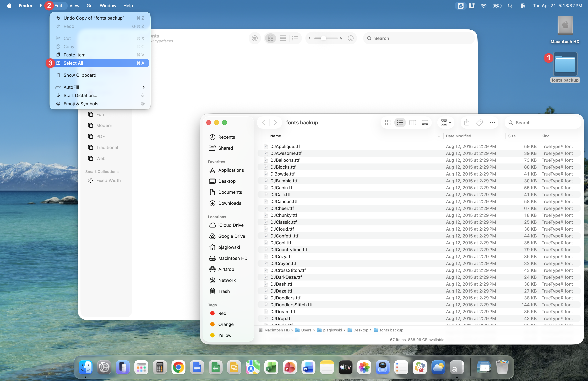Viewport: 588px width, 381px height.
Task: Click the font info button in Font Book
Action: pos(350,38)
